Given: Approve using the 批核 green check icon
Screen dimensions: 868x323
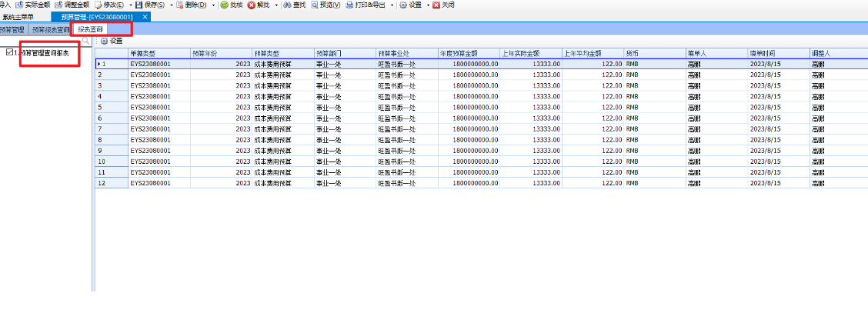Looking at the screenshot, I should (x=232, y=5).
